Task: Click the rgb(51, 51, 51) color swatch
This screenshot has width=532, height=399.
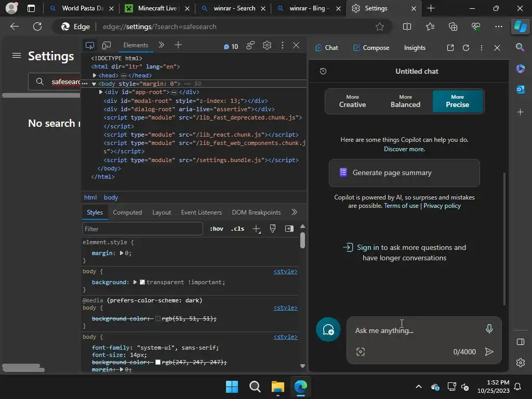Action: (158, 318)
